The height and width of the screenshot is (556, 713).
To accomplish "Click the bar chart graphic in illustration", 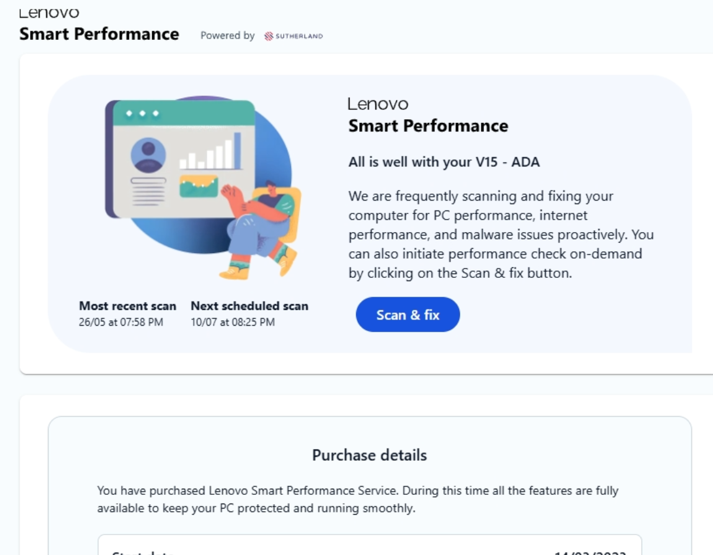I will tap(210, 151).
